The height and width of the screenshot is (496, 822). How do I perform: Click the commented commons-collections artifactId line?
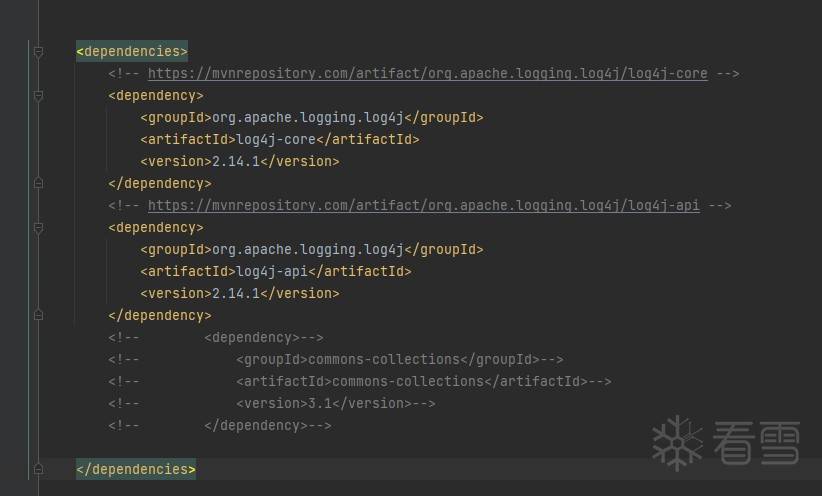pyautogui.click(x=423, y=382)
